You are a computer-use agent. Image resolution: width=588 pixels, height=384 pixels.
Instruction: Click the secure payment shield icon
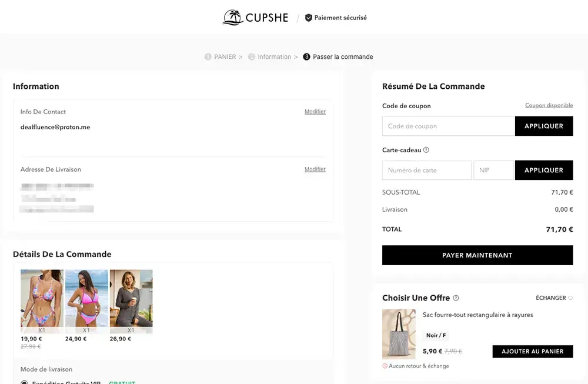click(308, 18)
